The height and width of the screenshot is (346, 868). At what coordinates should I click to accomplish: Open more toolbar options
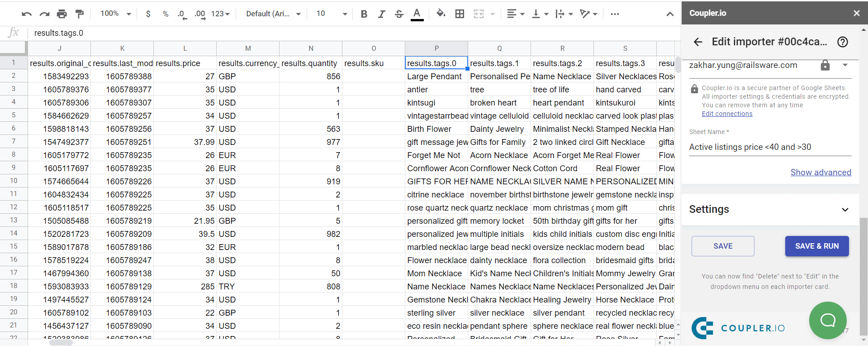[615, 14]
